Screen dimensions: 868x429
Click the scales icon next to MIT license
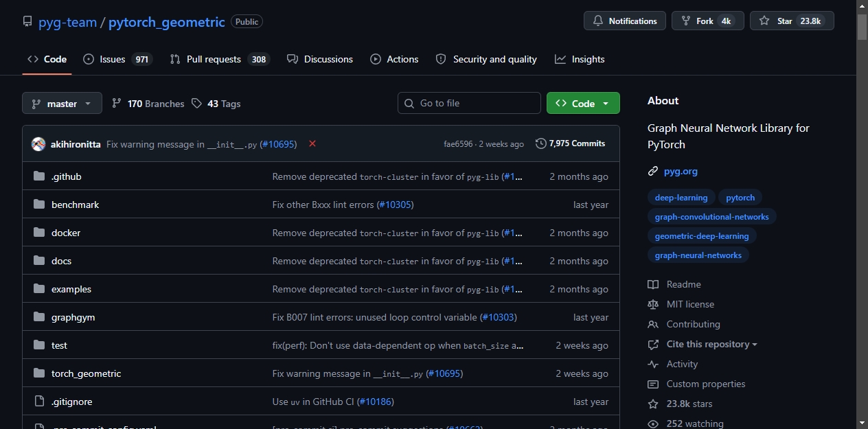pos(653,304)
